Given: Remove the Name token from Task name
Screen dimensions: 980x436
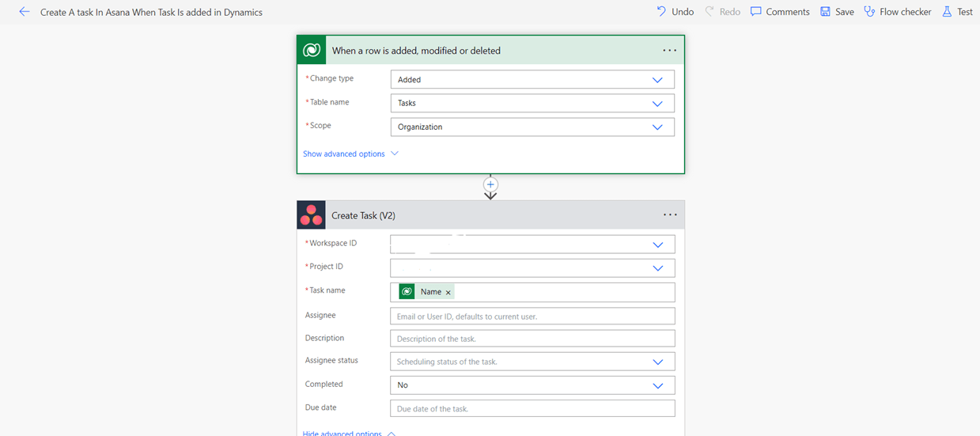Looking at the screenshot, I should coord(448,293).
